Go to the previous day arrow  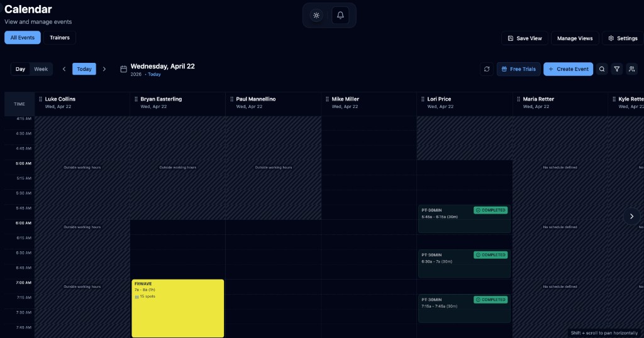coord(64,69)
